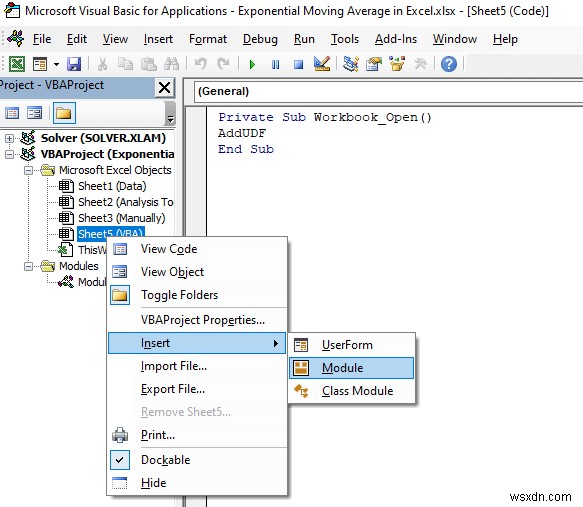The image size is (583, 507).
Task: Click the Find binoculars icon
Action: click(x=171, y=64)
